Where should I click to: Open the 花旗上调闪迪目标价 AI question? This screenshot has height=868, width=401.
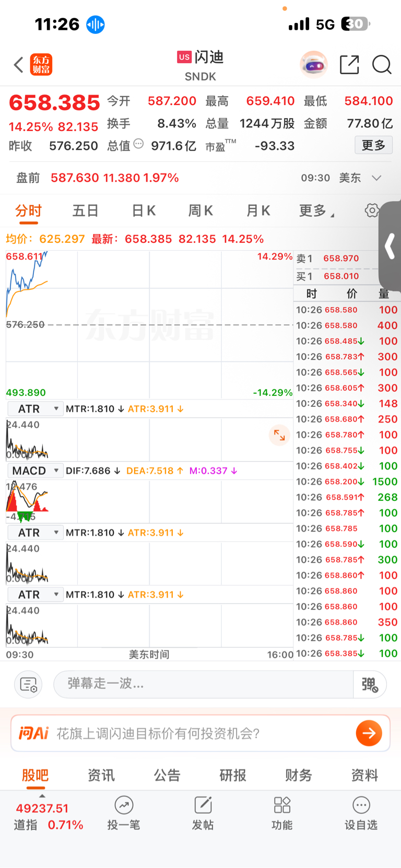(158, 734)
